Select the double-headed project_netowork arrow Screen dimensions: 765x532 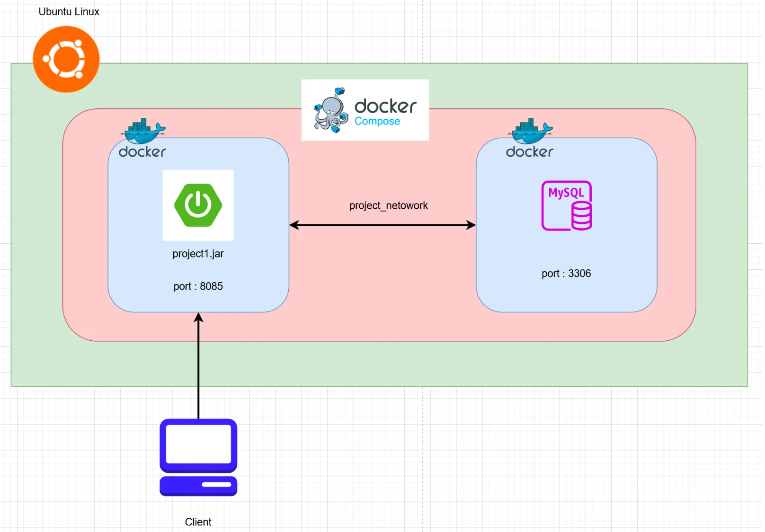tap(382, 225)
